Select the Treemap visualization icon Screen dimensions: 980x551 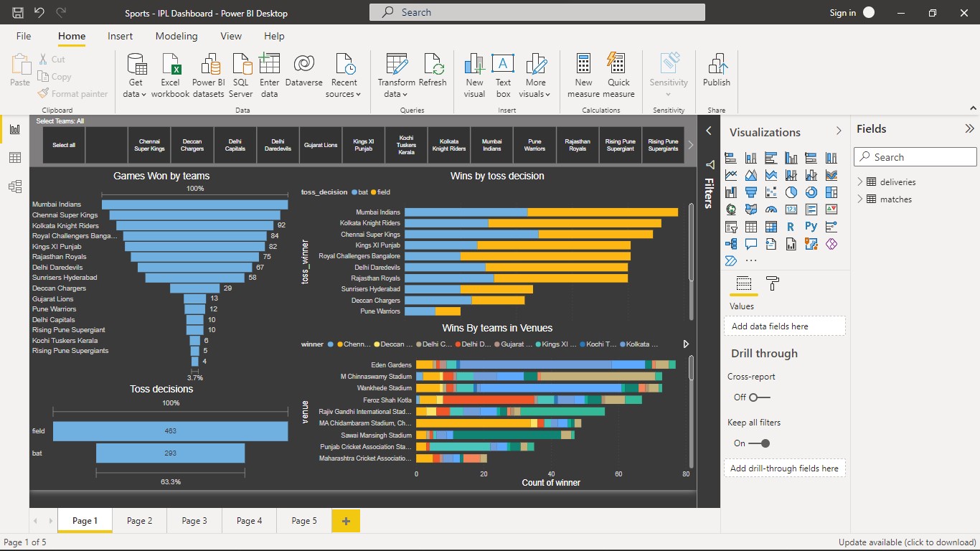(x=831, y=192)
